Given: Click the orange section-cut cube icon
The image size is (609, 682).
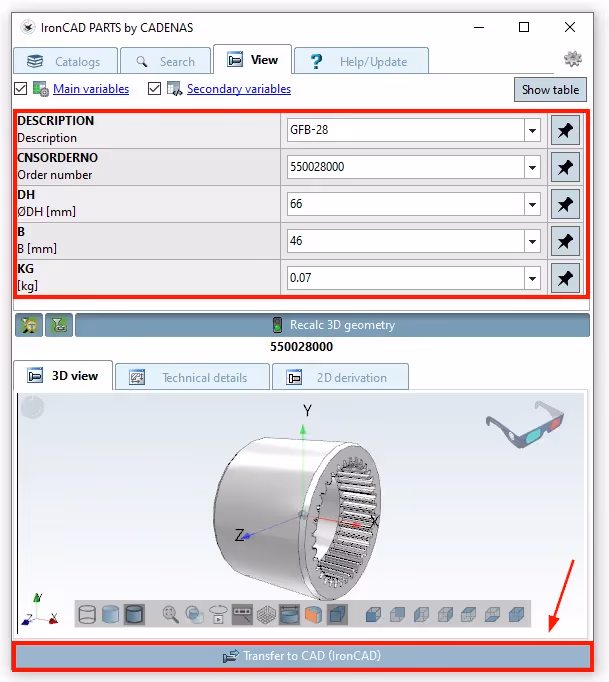Looking at the screenshot, I should point(313,614).
